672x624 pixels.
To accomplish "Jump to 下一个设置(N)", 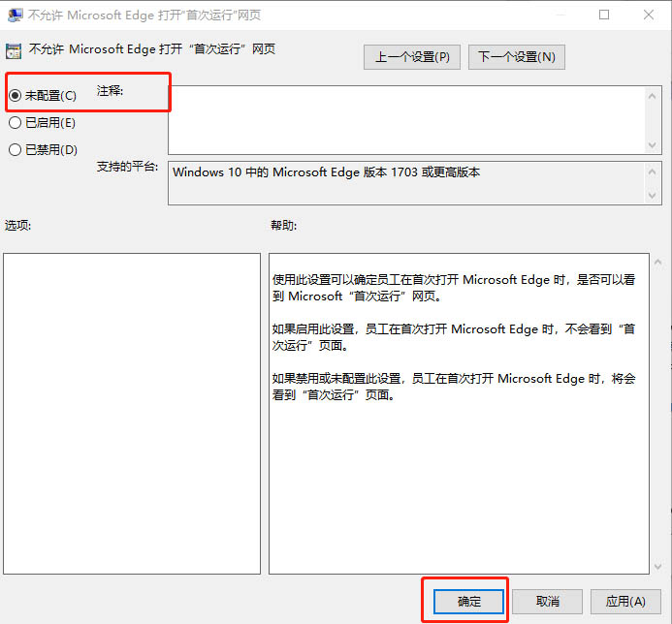I will click(516, 57).
